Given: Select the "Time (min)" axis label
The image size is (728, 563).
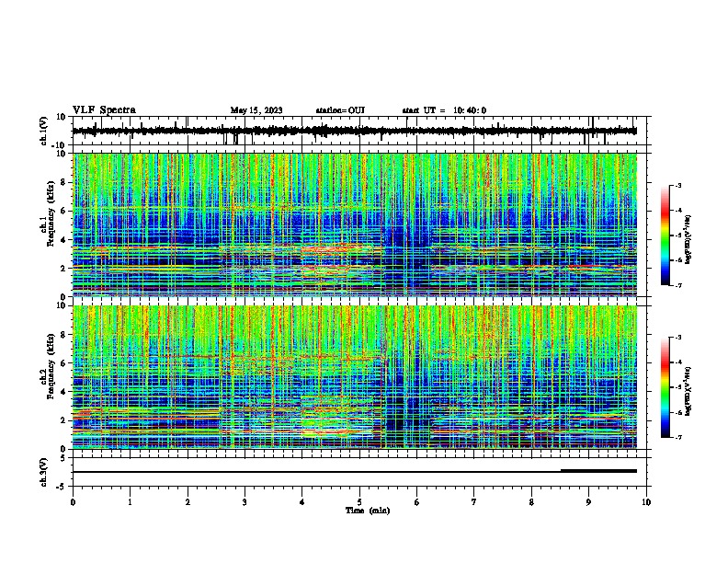Looking at the screenshot, I should point(368,511).
